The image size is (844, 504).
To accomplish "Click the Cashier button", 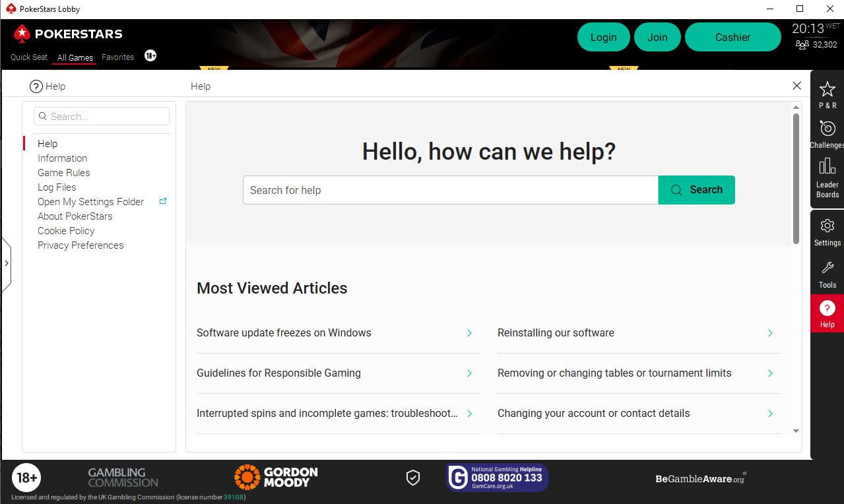I will (x=733, y=37).
